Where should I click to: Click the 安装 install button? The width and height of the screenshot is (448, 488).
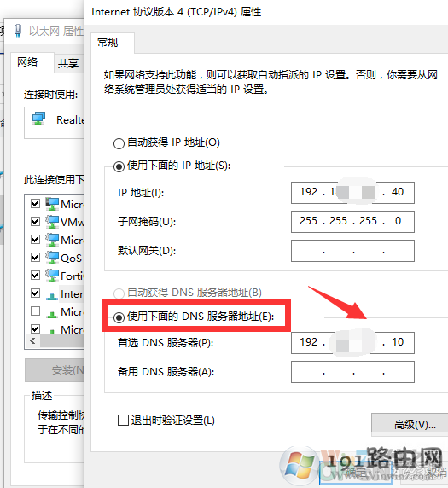[55, 370]
